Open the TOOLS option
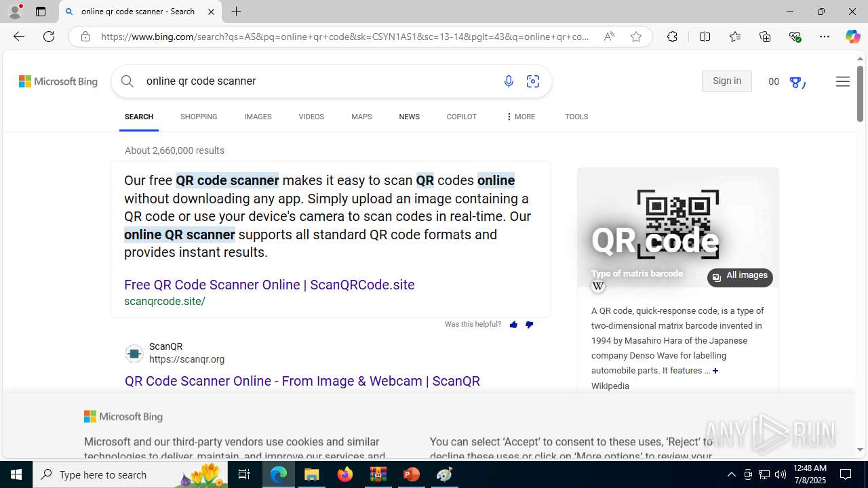 (x=576, y=117)
